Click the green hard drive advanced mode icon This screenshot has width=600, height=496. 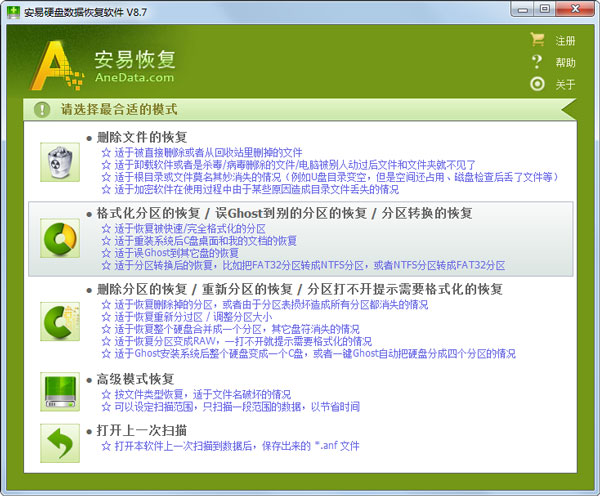tap(58, 390)
